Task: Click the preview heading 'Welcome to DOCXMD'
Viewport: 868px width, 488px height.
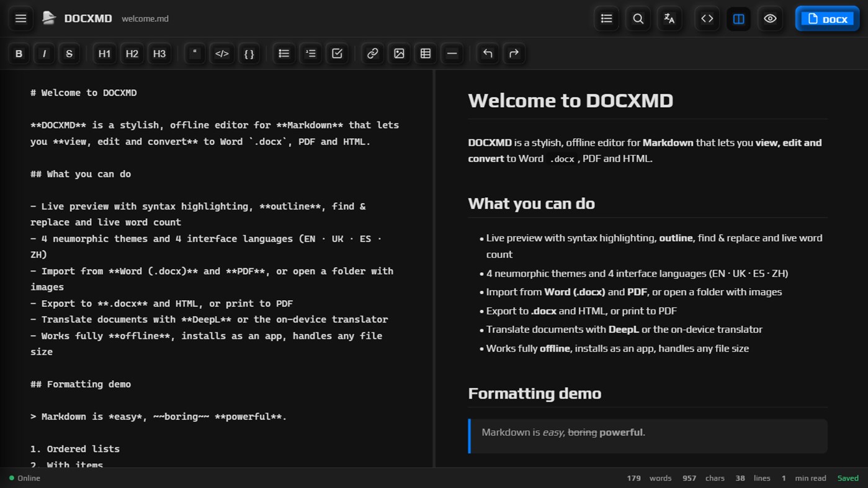Action: point(570,100)
